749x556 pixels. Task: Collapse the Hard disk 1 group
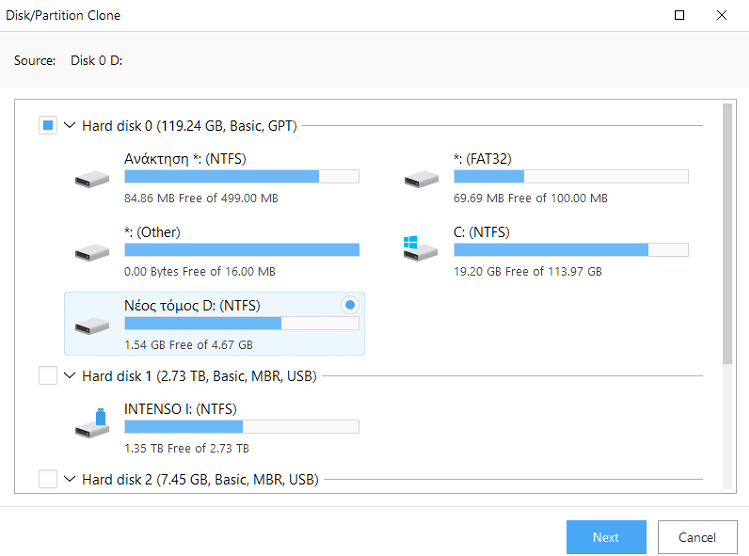coord(70,375)
